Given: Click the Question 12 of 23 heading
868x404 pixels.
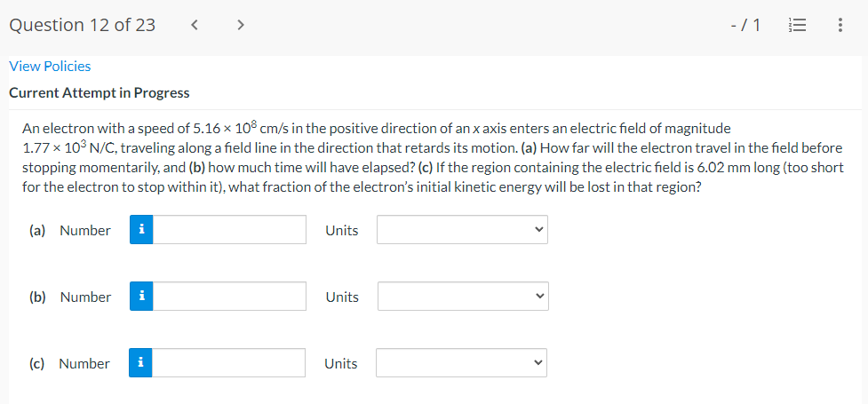Looking at the screenshot, I should tap(82, 25).
